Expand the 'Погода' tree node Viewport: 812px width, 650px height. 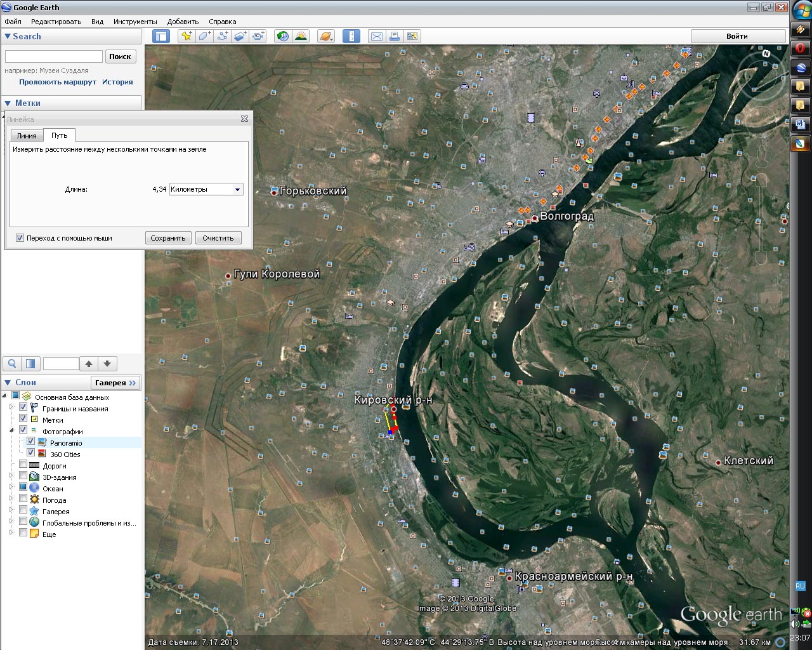pyautogui.click(x=11, y=500)
